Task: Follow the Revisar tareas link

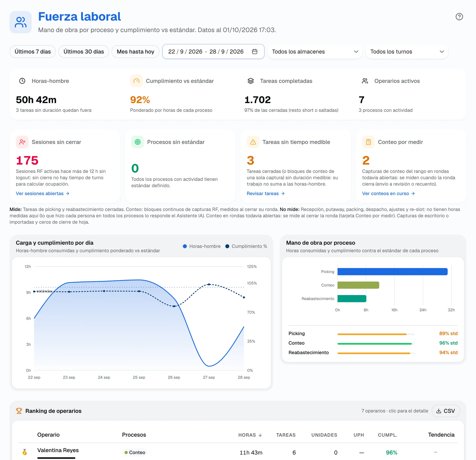Action: [x=266, y=193]
